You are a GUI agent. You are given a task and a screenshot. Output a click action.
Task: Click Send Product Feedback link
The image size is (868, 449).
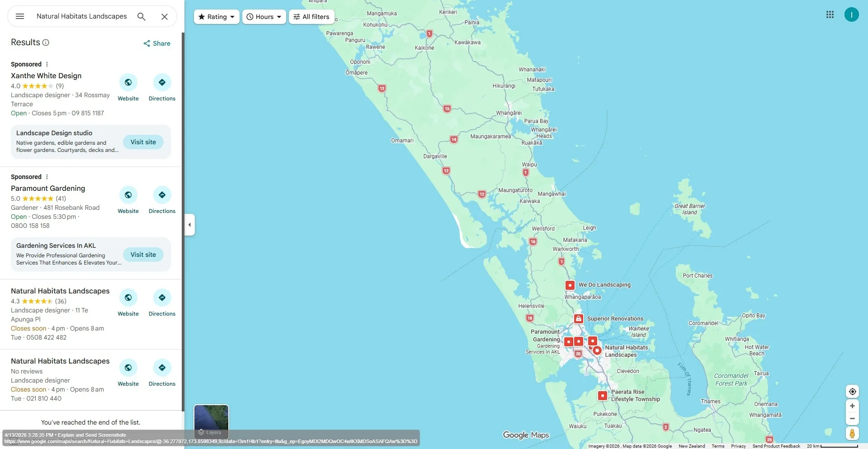pyautogui.click(x=776, y=446)
